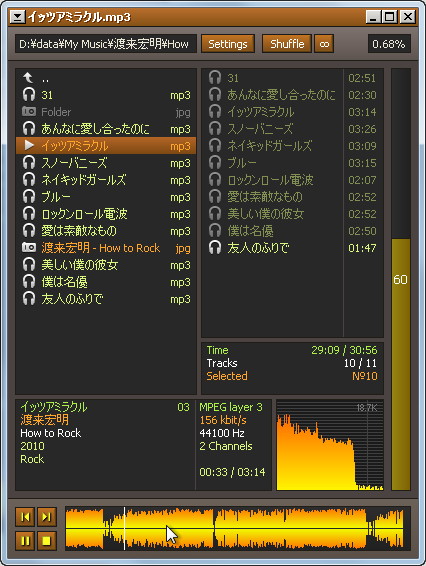Image resolution: width=426 pixels, height=566 pixels.
Task: Maximize the player window
Action: click(x=390, y=17)
